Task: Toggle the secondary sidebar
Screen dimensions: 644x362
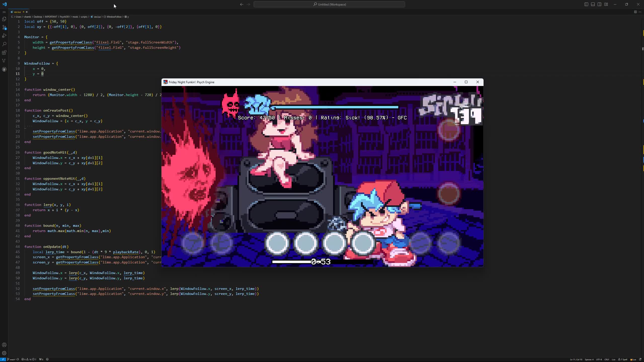Action: tap(599, 4)
